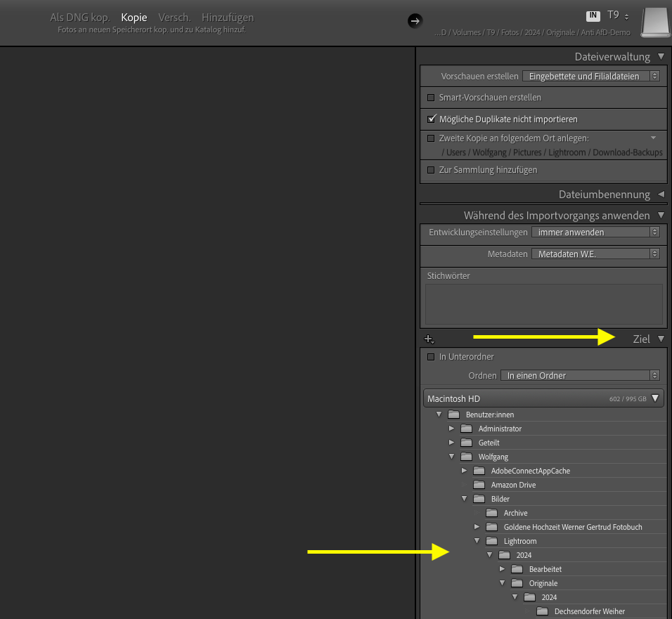Click the Dechsendorfer Weiher folder icon
The height and width of the screenshot is (619, 672).
543,611
